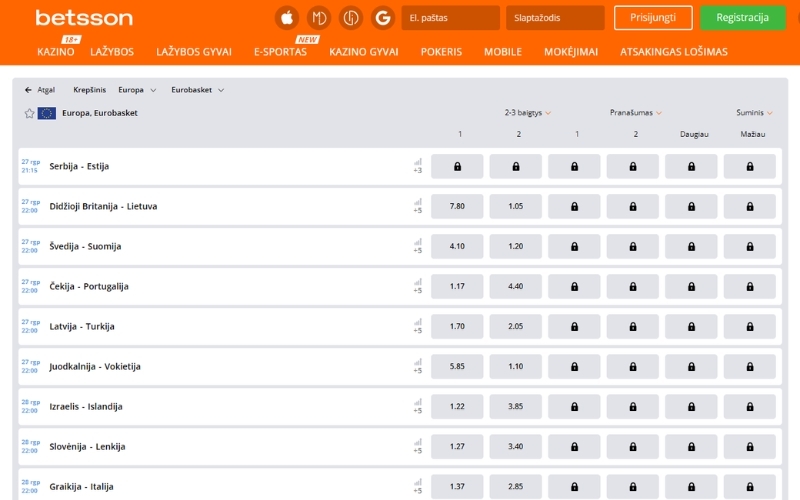Screen dimensions: 800x500
Task: Open the Serbija - Estija match
Action: [x=79, y=166]
